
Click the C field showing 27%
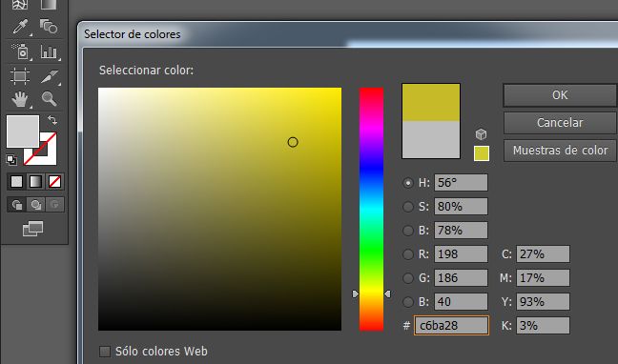point(543,254)
